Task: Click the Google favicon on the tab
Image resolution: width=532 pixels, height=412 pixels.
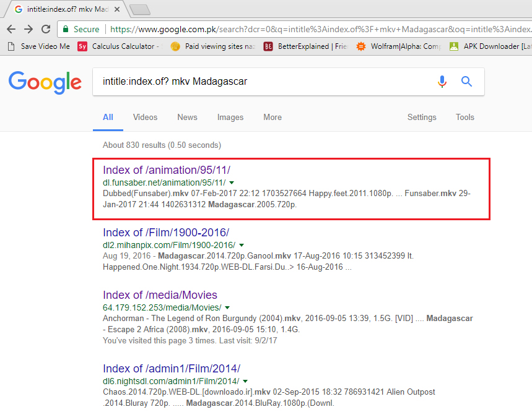Action: (x=19, y=9)
